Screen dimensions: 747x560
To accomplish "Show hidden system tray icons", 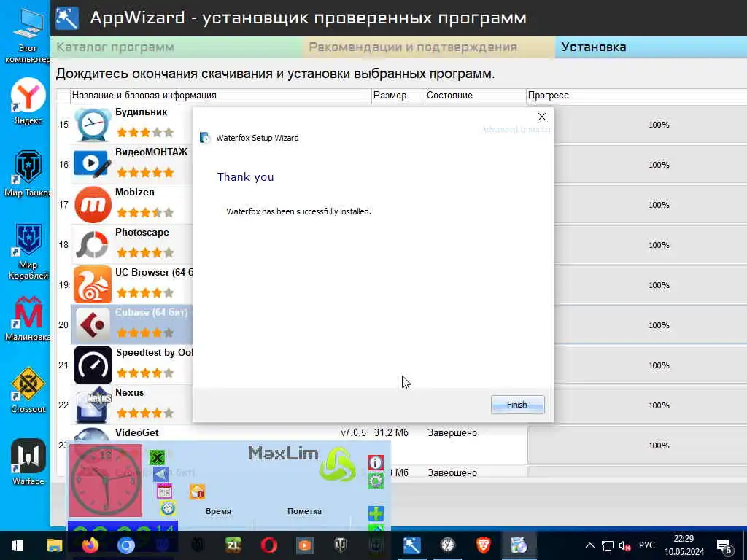I will (x=589, y=545).
